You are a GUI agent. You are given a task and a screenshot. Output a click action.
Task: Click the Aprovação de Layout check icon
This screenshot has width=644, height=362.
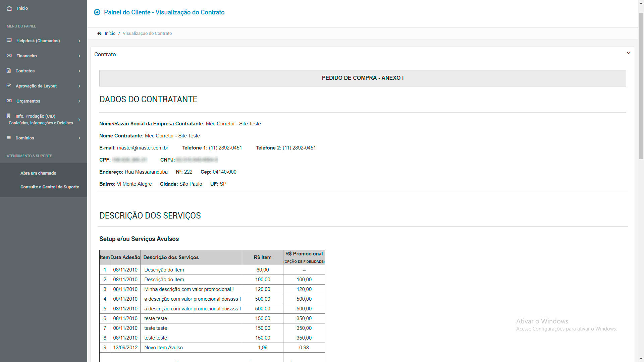click(9, 85)
